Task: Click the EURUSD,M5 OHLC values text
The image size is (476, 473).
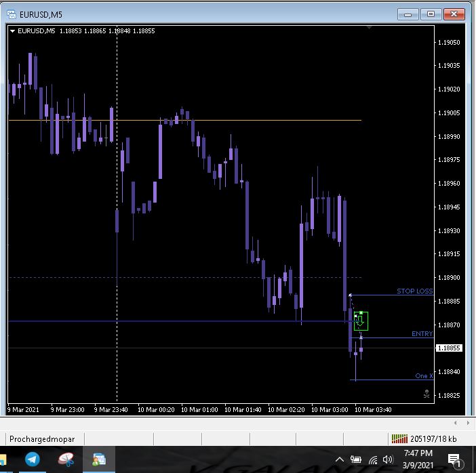Action: [107, 31]
